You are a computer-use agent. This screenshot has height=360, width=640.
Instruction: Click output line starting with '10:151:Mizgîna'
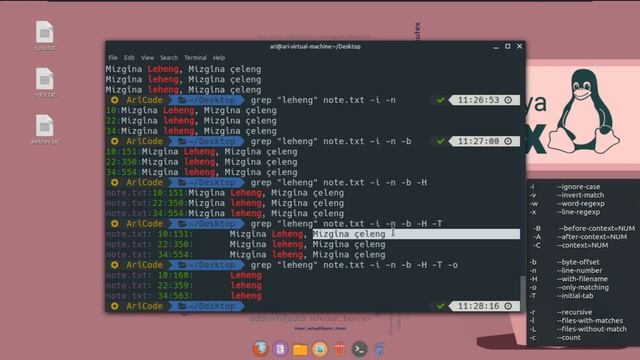[202, 151]
